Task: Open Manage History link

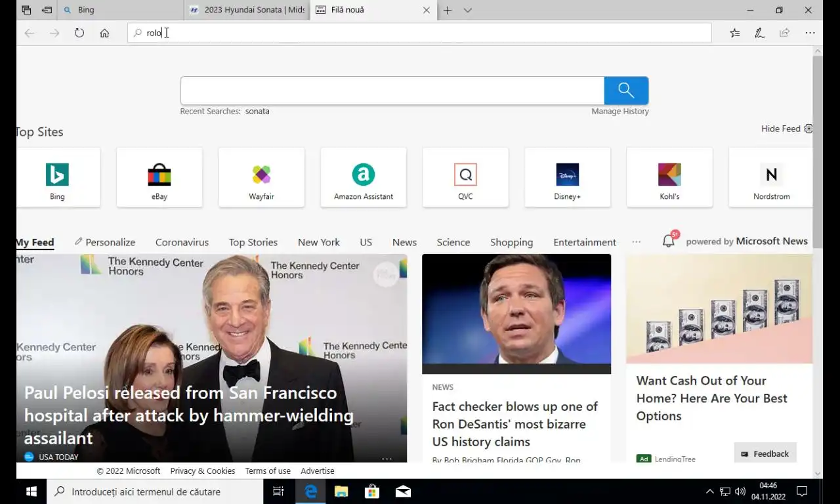Action: click(620, 112)
